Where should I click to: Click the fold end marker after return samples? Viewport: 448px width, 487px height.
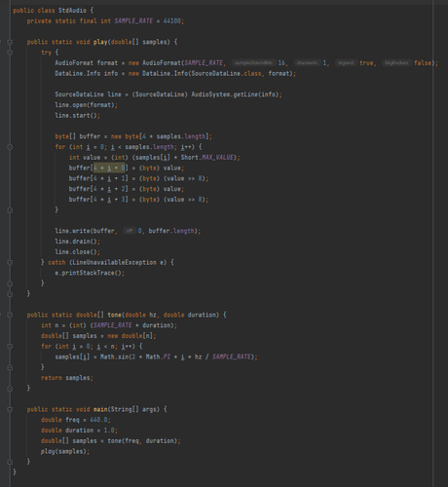click(x=10, y=389)
